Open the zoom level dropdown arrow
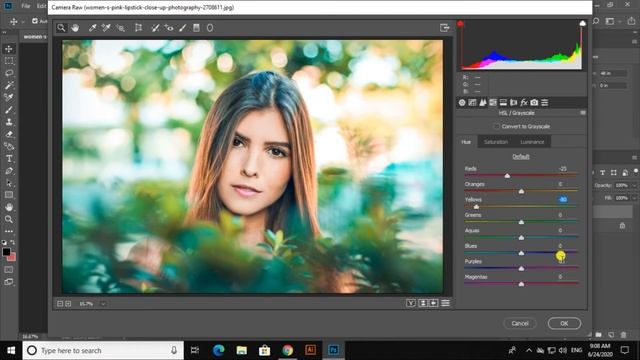This screenshot has width=640, height=360. point(103,304)
